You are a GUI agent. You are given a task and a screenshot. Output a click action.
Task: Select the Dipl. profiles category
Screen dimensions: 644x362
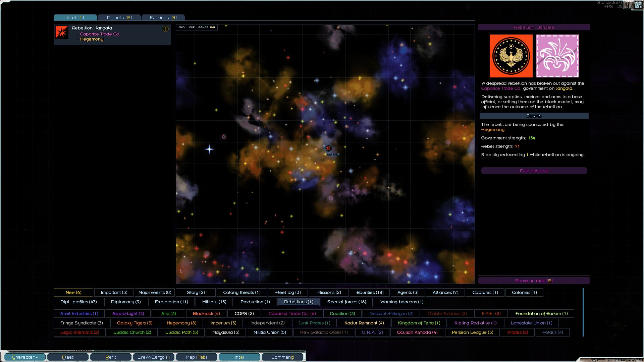78,302
